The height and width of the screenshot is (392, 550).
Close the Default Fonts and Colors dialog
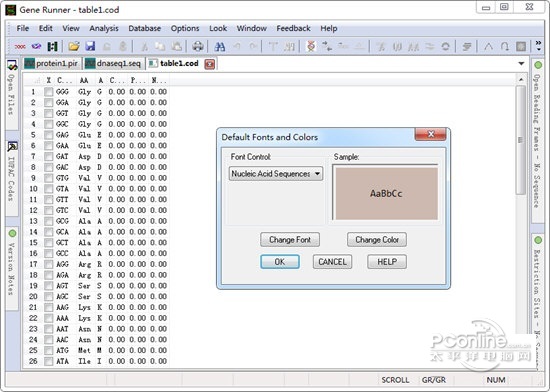pyautogui.click(x=431, y=134)
